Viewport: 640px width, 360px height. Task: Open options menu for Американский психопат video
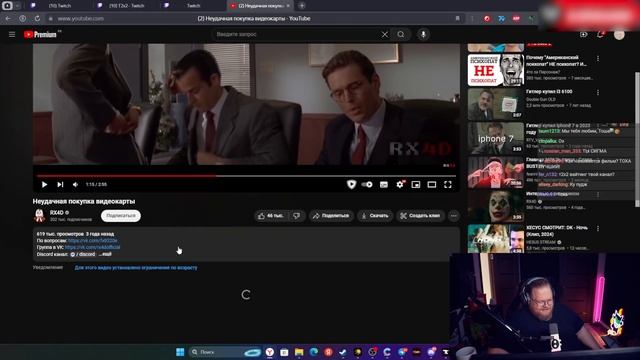598,58
